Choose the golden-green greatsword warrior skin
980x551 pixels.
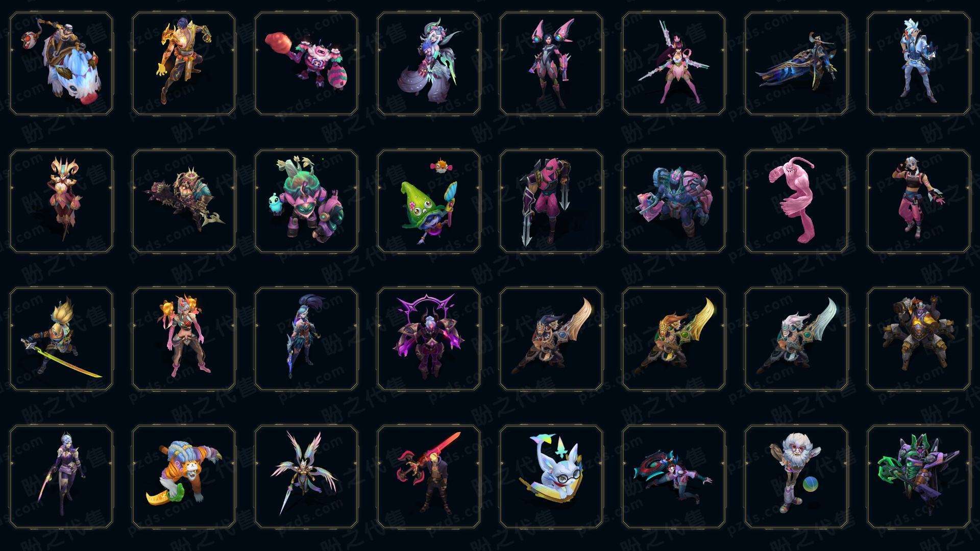click(674, 339)
